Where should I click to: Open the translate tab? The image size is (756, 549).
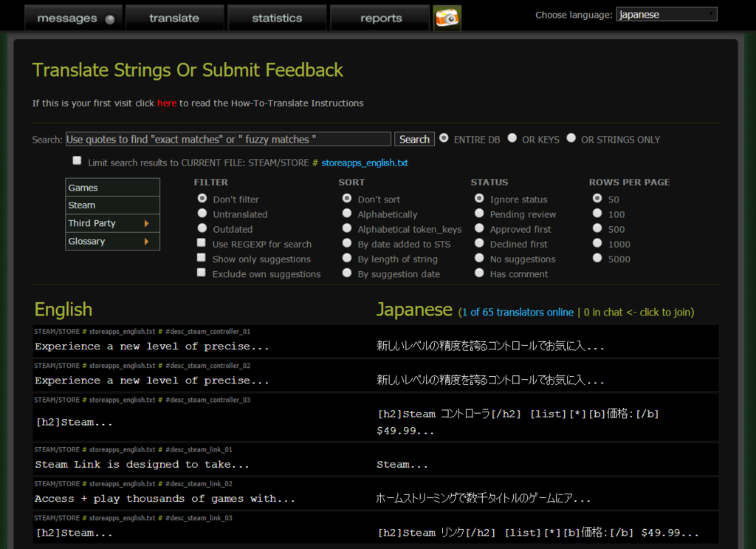174,18
